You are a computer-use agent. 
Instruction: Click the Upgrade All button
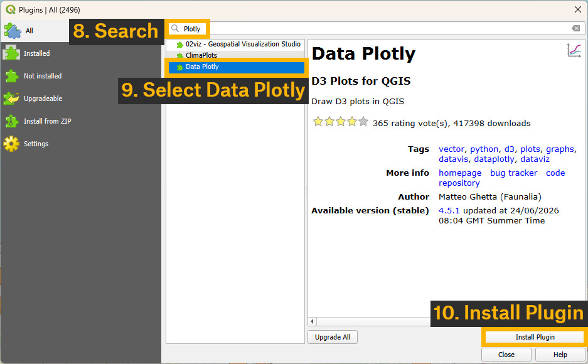point(333,337)
